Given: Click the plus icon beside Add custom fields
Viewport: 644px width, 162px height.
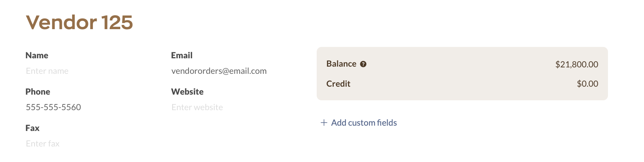Looking at the screenshot, I should tap(324, 123).
